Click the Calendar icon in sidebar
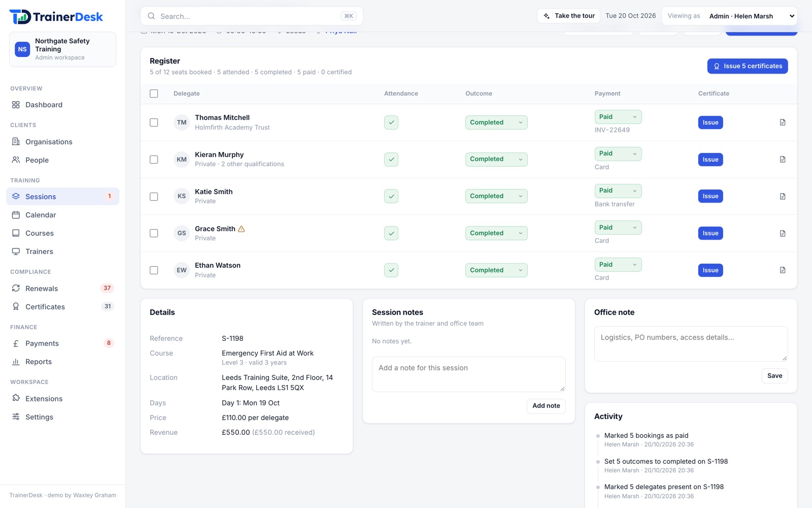Viewport: 812px width, 508px height. tap(16, 215)
